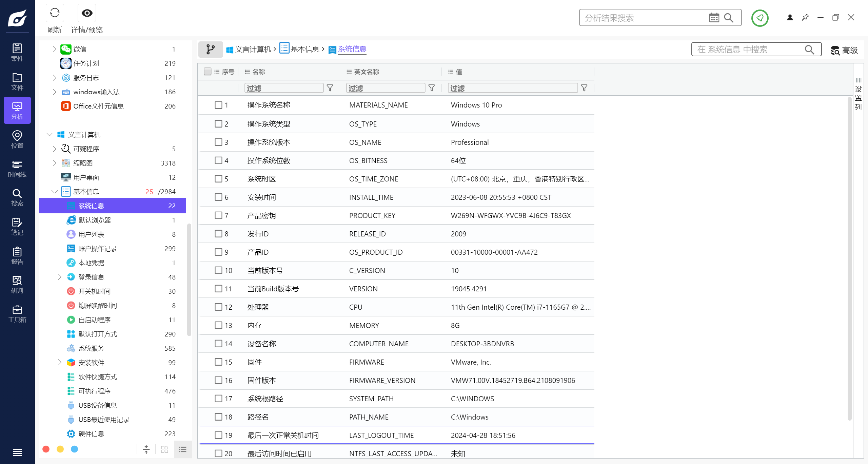Screen dimensions: 868x464
Task: Expand the 安装软件 tree node
Action: 60,363
